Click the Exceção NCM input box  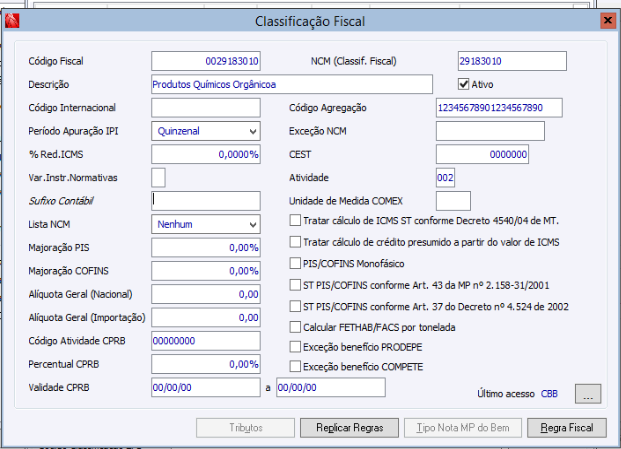pos(489,130)
